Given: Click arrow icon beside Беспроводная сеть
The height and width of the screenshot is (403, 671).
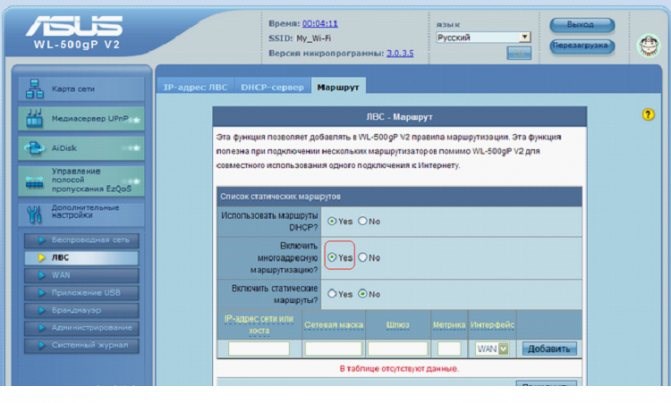Looking at the screenshot, I should 42,240.
